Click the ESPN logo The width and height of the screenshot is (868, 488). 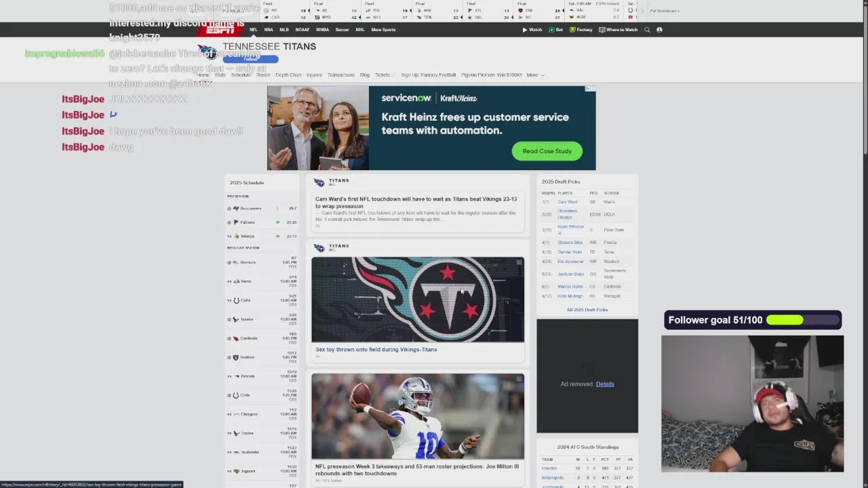[220, 30]
